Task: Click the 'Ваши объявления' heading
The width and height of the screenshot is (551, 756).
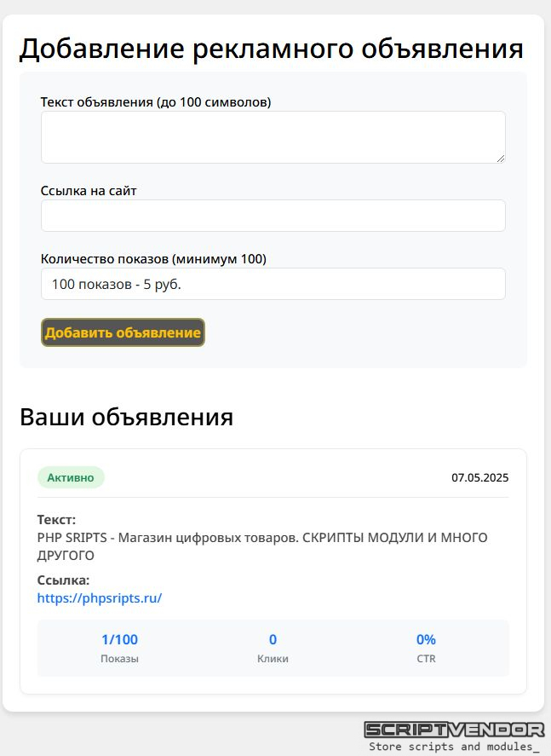Action: tap(126, 417)
